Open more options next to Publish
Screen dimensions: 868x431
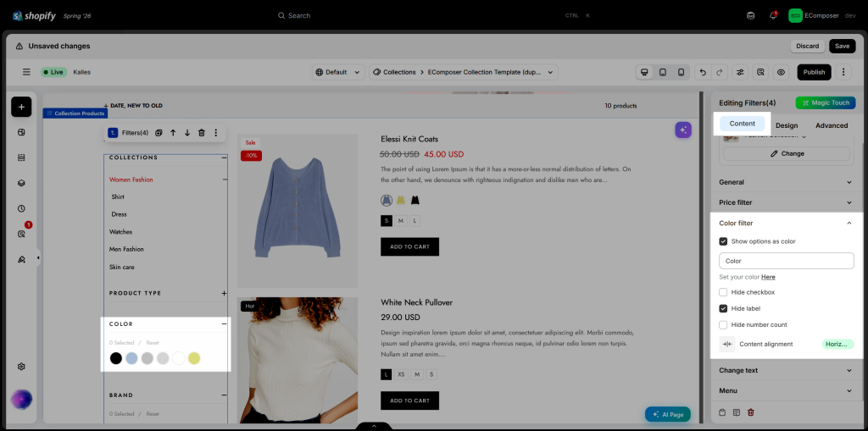tap(843, 72)
